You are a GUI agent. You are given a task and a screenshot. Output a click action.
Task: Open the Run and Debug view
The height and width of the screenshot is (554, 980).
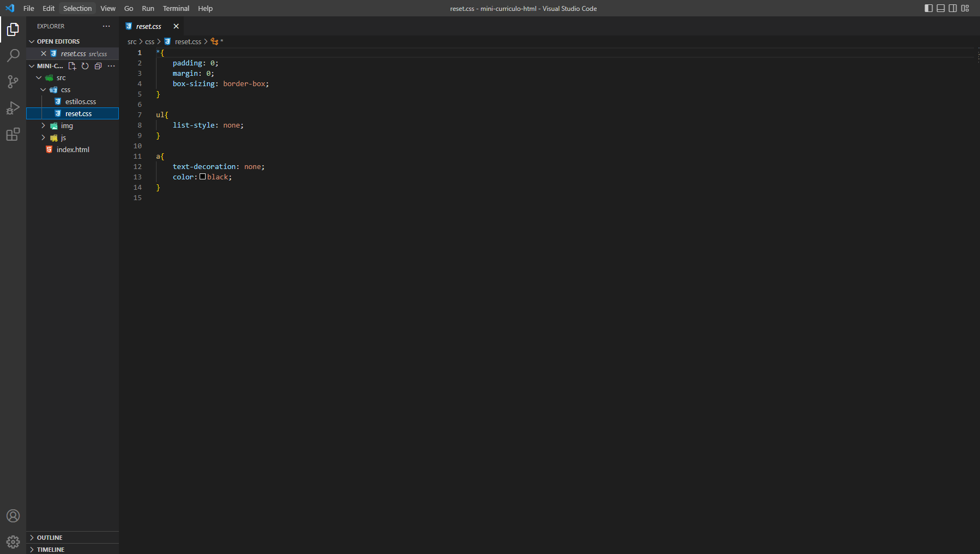pyautogui.click(x=13, y=108)
